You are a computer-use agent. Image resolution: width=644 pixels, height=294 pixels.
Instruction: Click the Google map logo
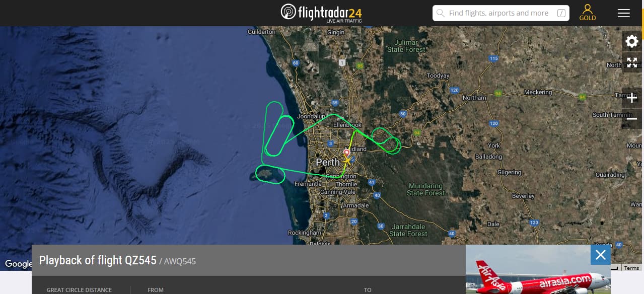coord(18,264)
